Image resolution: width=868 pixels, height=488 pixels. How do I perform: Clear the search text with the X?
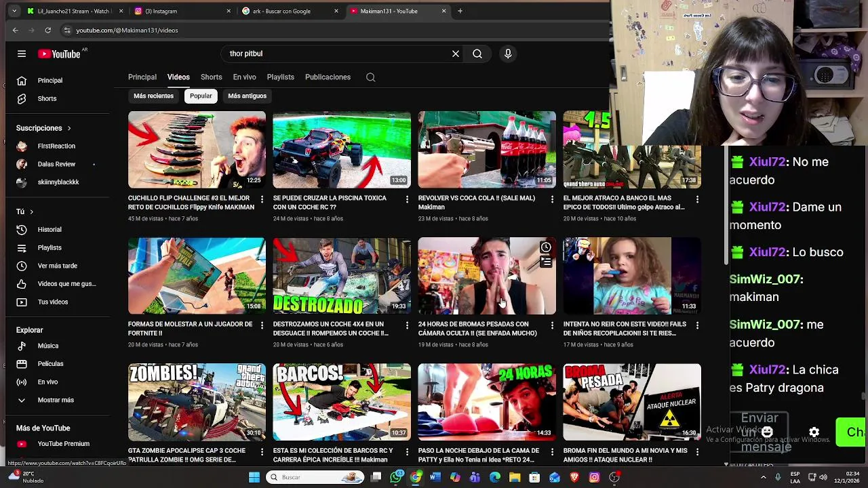(456, 54)
